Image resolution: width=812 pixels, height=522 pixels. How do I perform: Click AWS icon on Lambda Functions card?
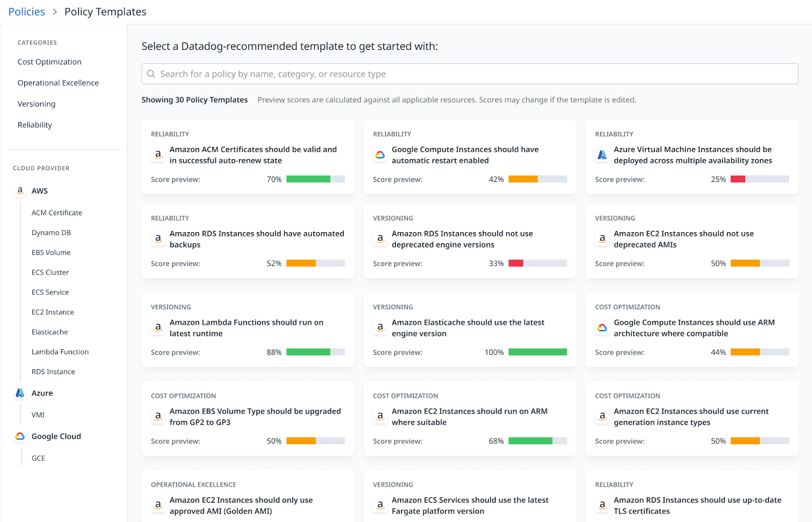158,328
